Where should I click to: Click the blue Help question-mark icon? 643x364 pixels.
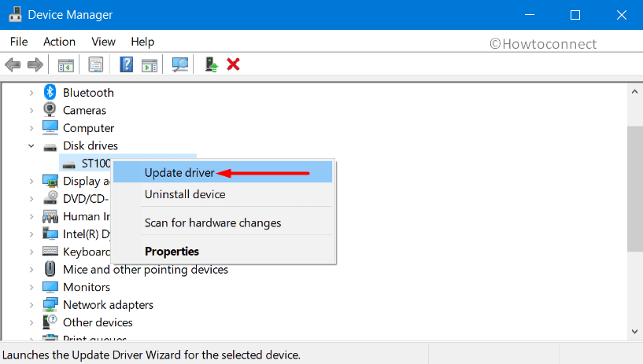126,64
